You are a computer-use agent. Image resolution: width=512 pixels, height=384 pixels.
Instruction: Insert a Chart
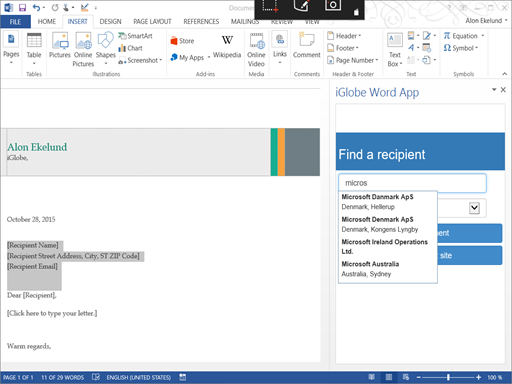click(x=130, y=48)
